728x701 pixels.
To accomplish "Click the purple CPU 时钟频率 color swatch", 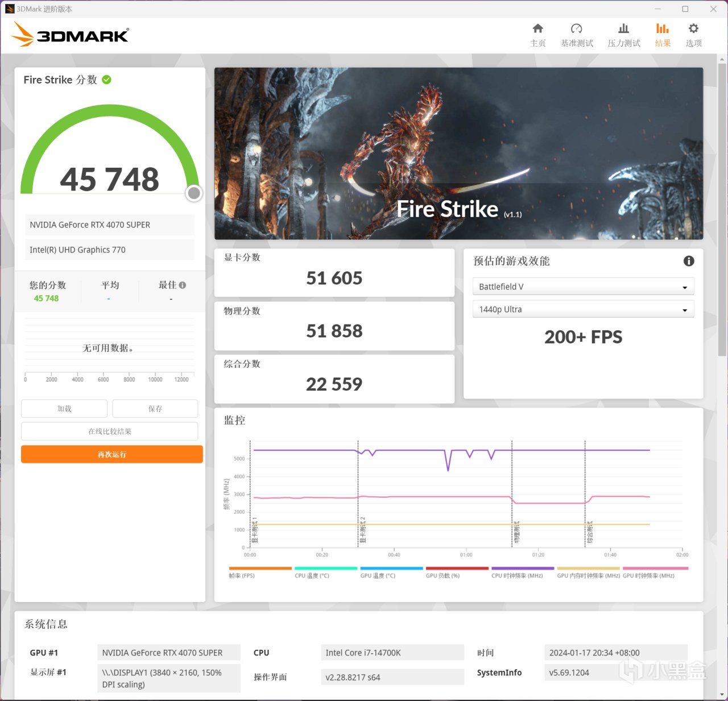I will [x=522, y=569].
